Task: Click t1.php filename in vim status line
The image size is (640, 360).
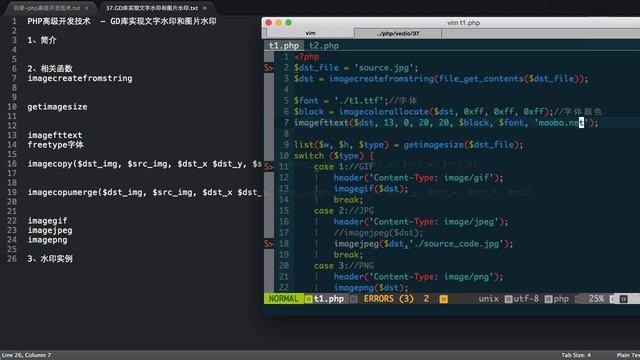Action: [329, 299]
